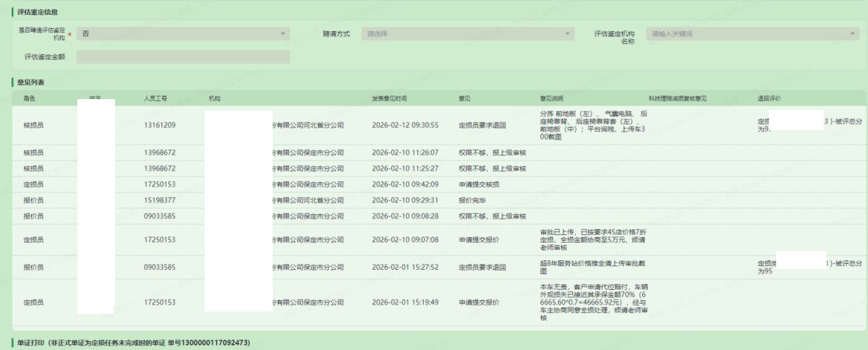Open the 是否聘请评估鉴定机构 dropdown showing 否

tap(182, 34)
